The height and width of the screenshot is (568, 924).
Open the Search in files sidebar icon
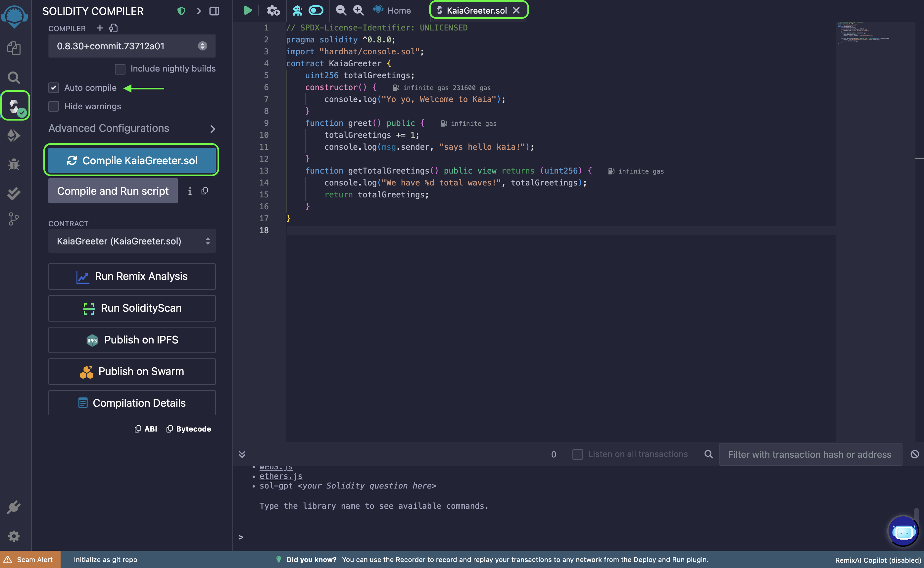(14, 77)
